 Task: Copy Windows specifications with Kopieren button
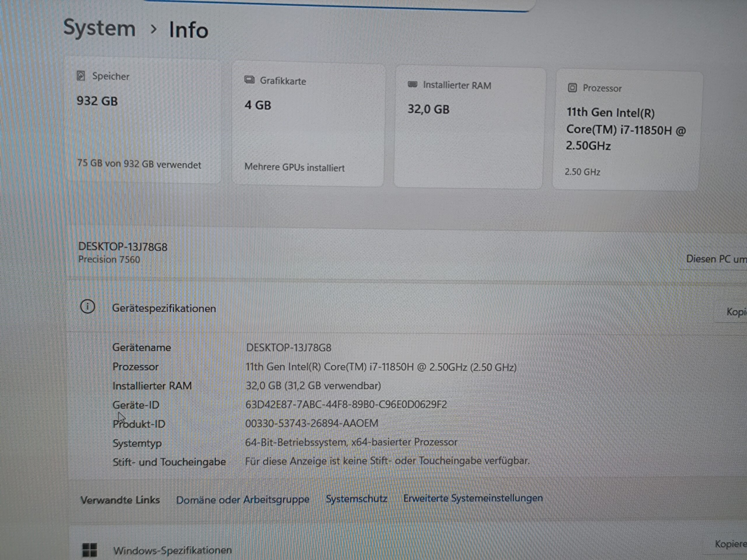[730, 544]
